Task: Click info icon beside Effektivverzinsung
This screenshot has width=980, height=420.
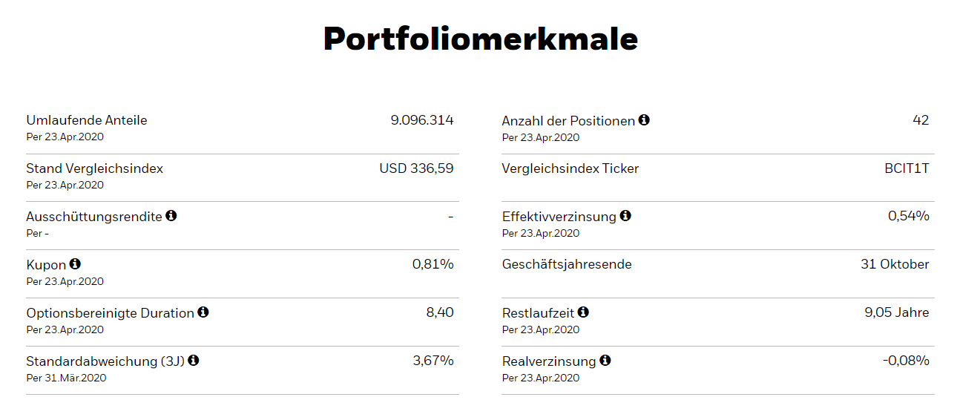Action: point(625,215)
